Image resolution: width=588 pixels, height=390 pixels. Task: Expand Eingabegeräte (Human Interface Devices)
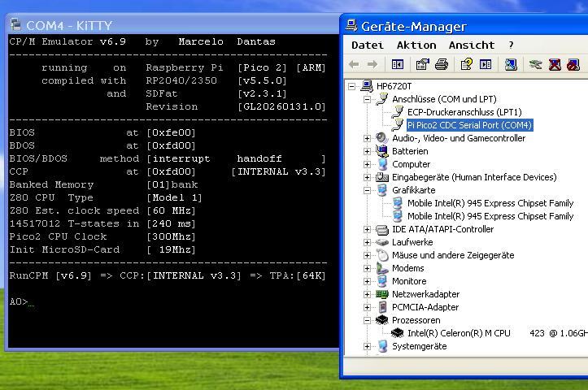pyautogui.click(x=367, y=177)
